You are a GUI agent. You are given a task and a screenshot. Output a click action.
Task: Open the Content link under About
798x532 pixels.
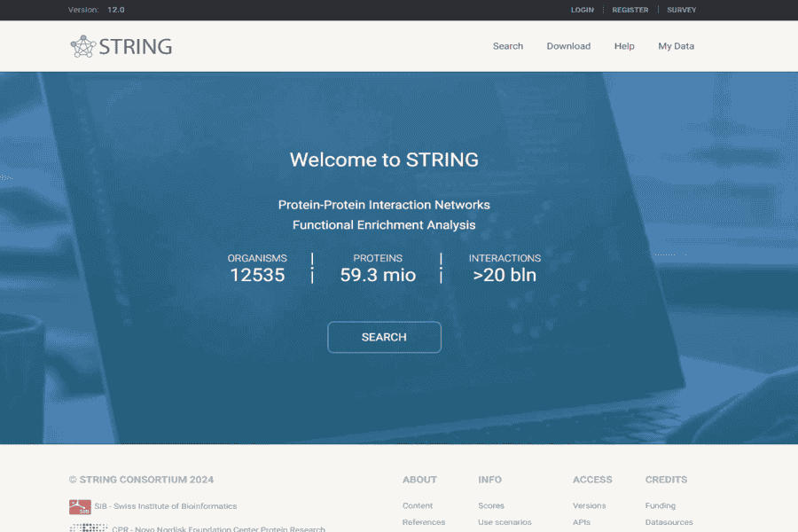coord(418,505)
